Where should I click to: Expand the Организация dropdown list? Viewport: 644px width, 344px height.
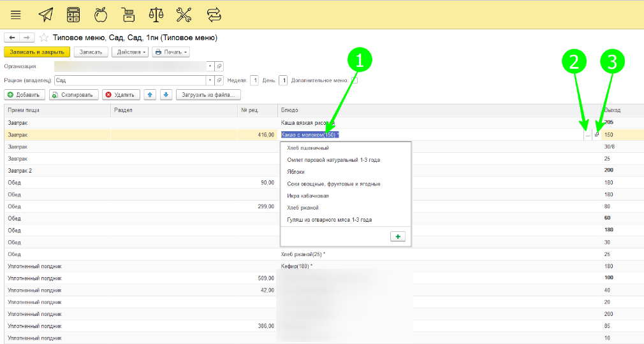210,66
